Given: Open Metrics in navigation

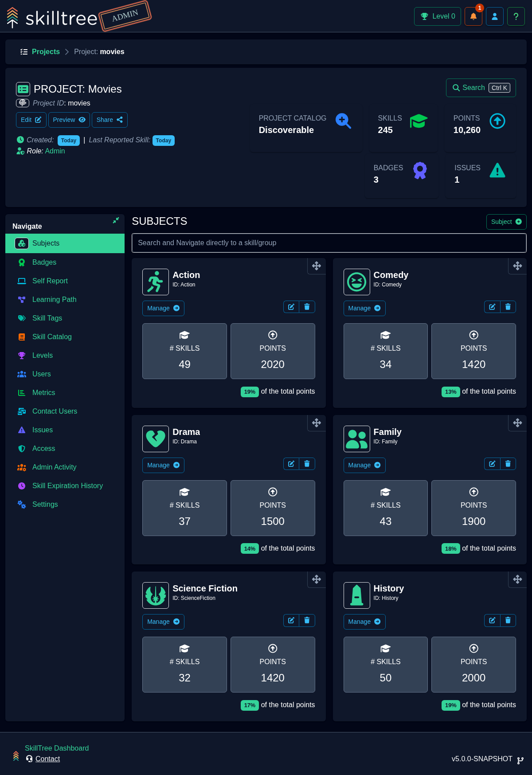Looking at the screenshot, I should (x=65, y=392).
